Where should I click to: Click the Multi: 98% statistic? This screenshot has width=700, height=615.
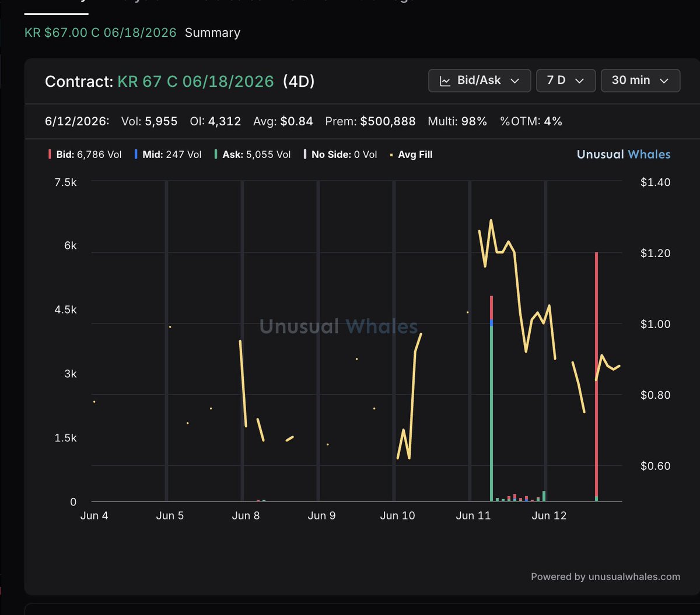point(457,121)
